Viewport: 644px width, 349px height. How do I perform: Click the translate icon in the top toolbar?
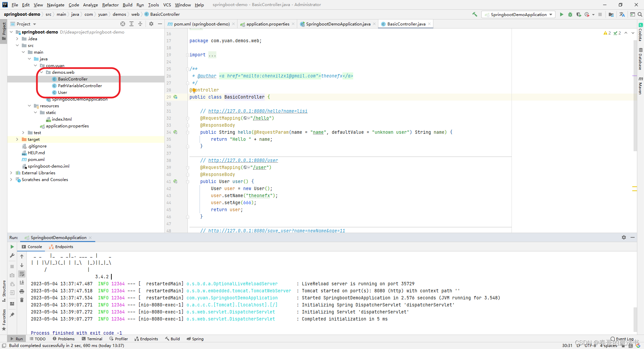point(622,14)
